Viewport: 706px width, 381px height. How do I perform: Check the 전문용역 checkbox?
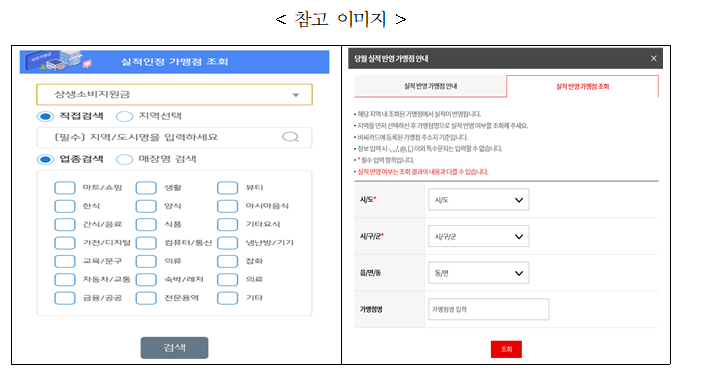point(146,298)
